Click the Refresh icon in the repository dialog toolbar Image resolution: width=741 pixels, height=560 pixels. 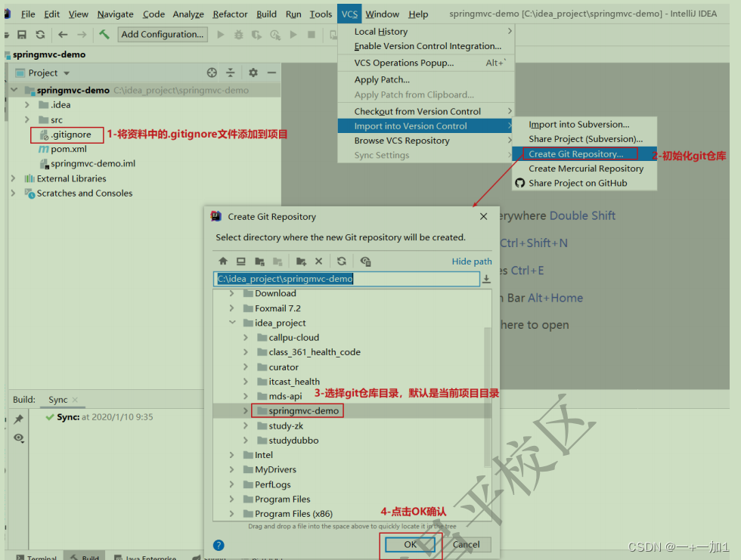(342, 261)
